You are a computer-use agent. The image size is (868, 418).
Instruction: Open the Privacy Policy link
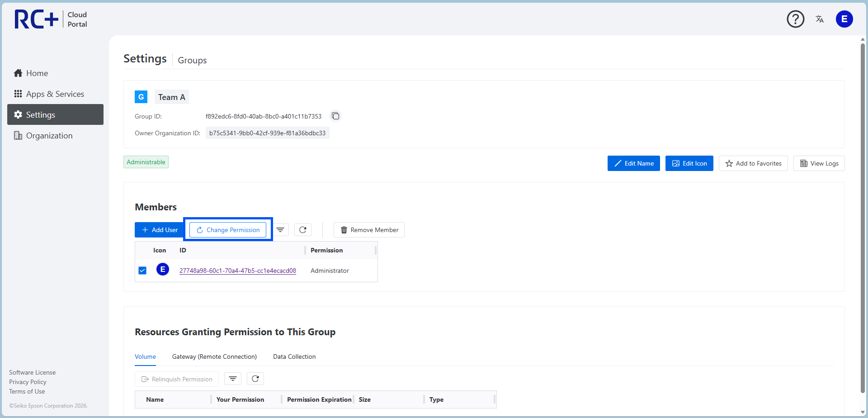(28, 382)
